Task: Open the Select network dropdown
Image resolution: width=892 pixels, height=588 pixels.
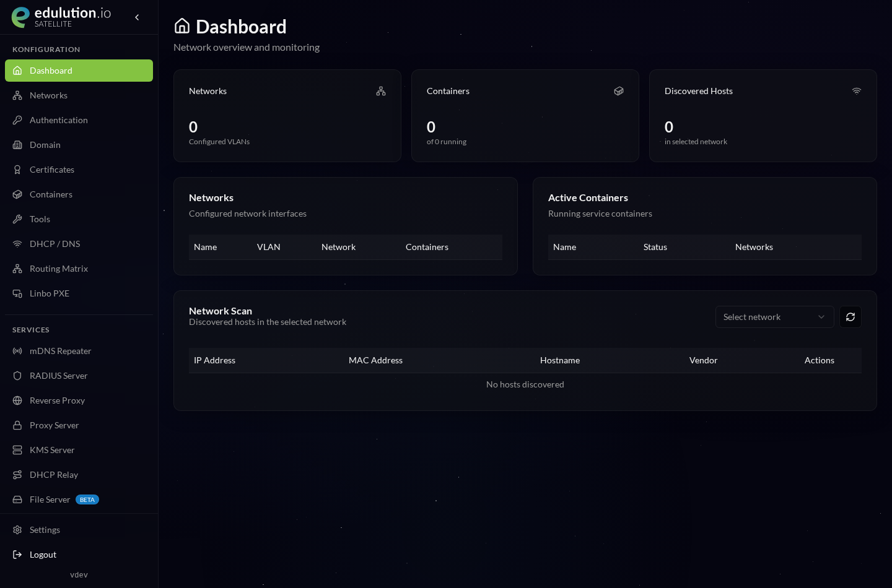Action: 774,317
